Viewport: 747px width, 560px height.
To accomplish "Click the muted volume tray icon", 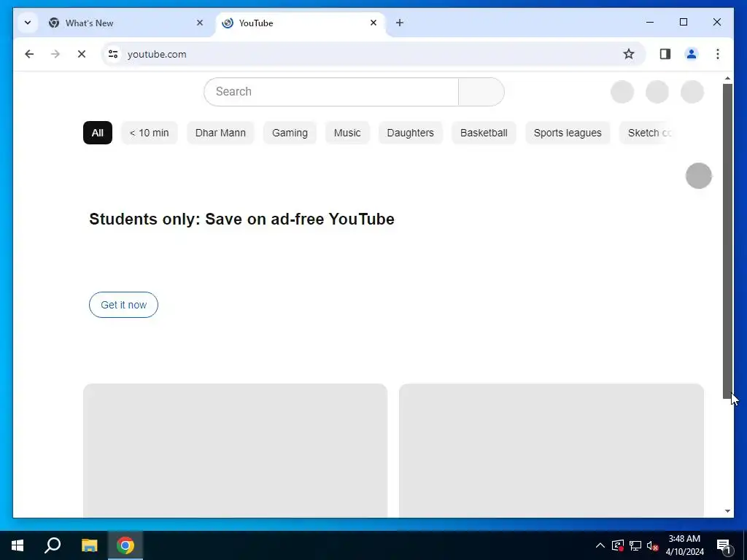I will pos(652,545).
